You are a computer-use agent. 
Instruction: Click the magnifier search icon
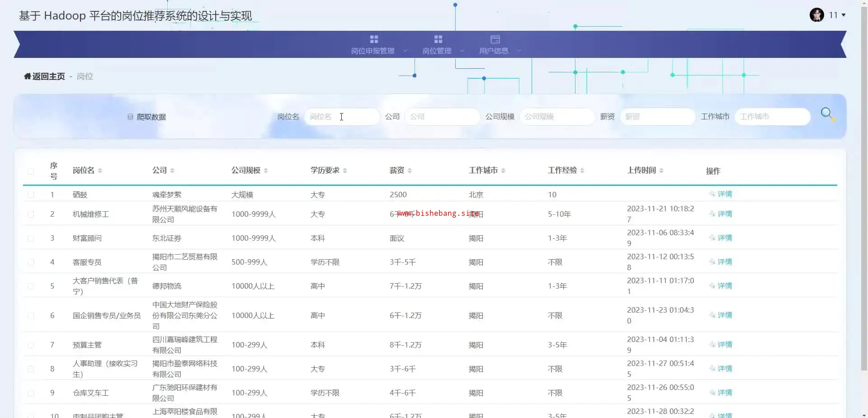827,114
